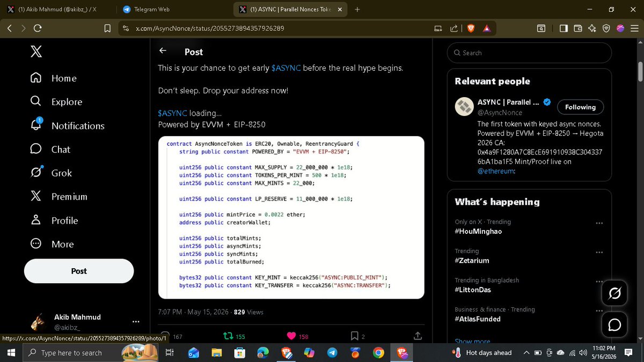Viewport: 644px width, 362px height.
Task: Click the post timestamp 7:07 PM May 15, 2026
Action: 194,312
